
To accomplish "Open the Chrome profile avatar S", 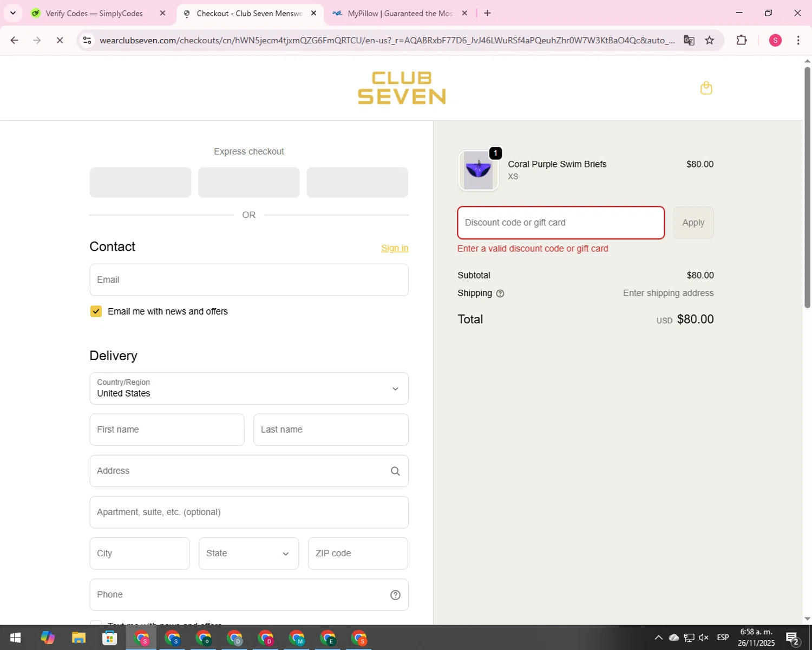I will [775, 40].
